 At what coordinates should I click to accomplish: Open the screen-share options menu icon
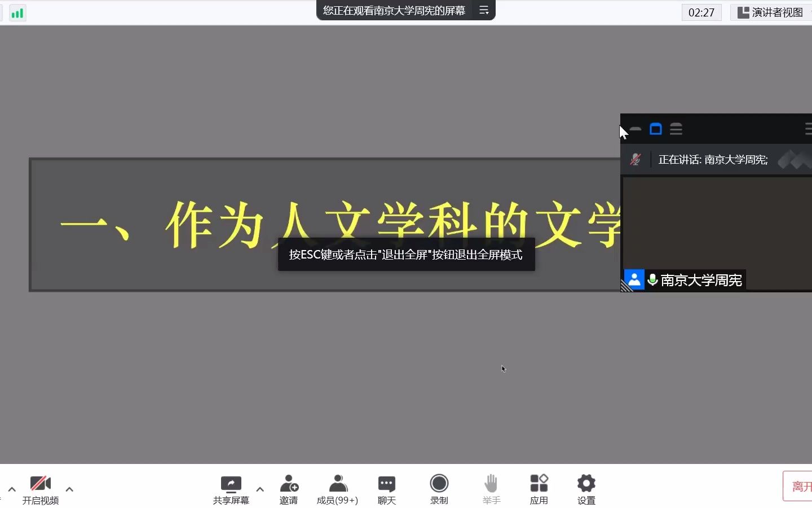(x=484, y=10)
